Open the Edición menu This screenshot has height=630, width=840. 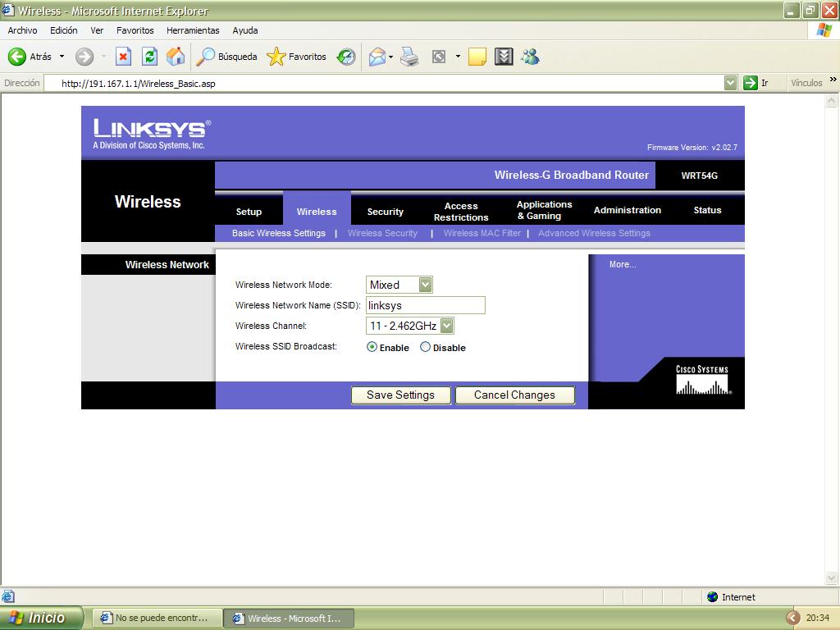coord(64,30)
